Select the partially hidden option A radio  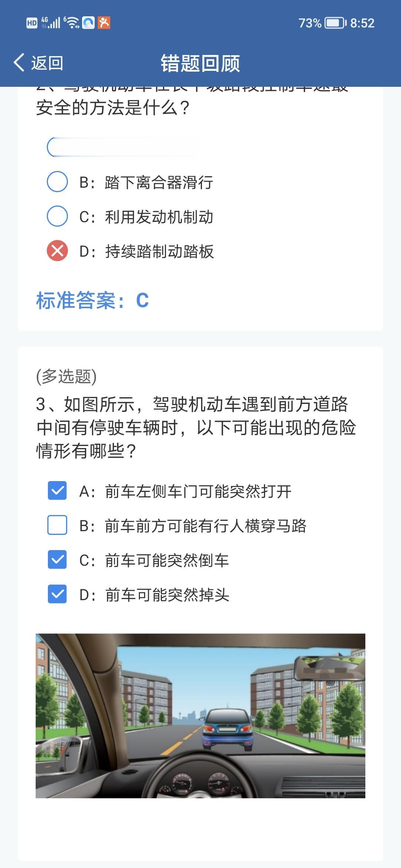57,147
